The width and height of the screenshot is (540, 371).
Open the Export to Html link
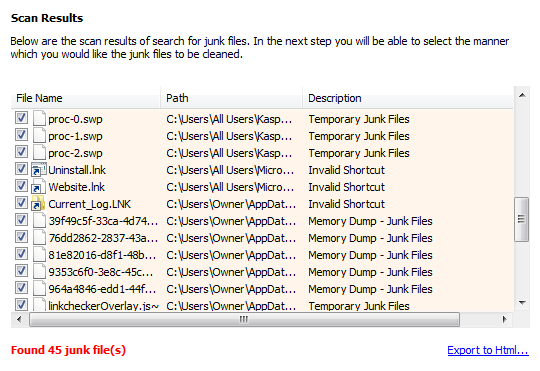(488, 350)
